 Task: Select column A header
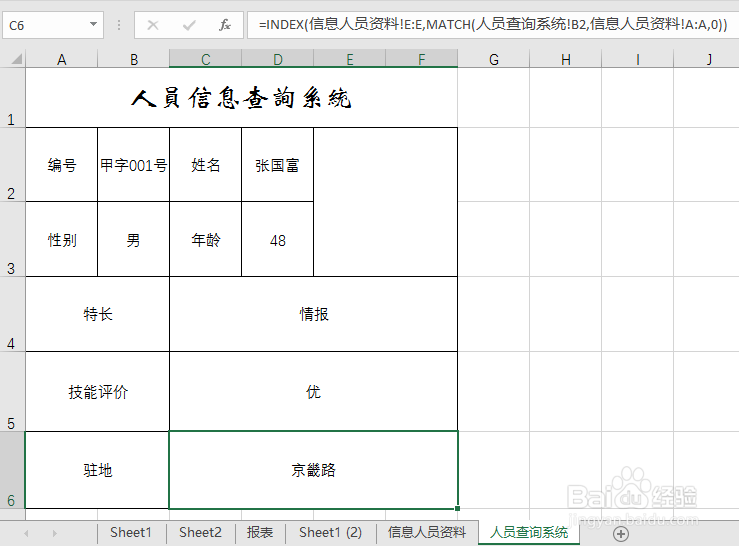pyautogui.click(x=62, y=59)
